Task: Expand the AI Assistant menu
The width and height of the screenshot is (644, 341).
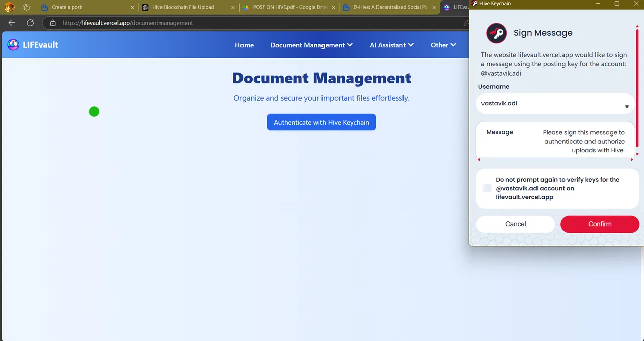Action: [x=391, y=45]
